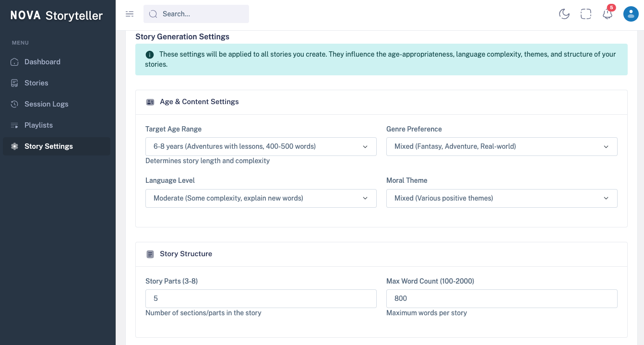
Task: Toggle the sidebar hamburger menu icon
Action: click(130, 14)
